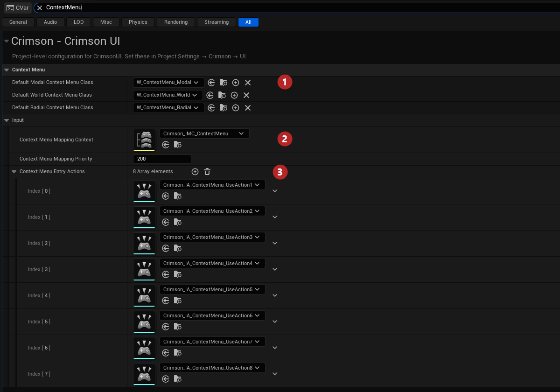Add element to Context Menu Entry Actions array

pyautogui.click(x=195, y=172)
